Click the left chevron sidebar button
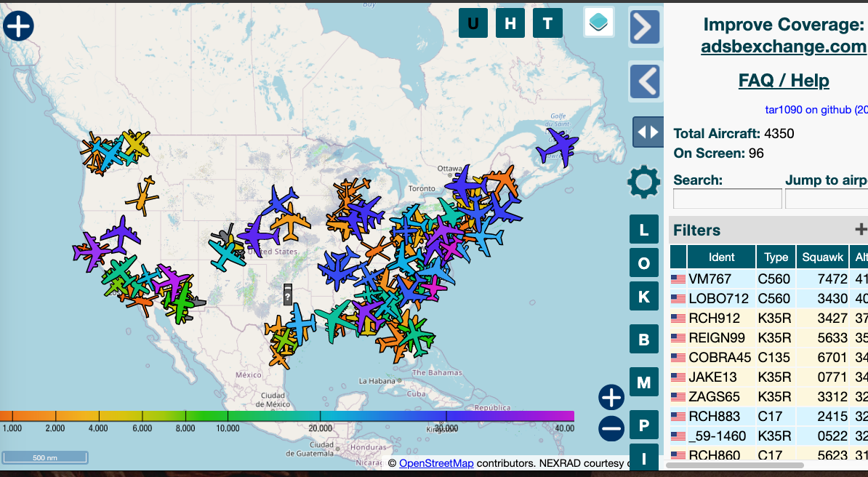This screenshot has height=477, width=868. [x=645, y=81]
